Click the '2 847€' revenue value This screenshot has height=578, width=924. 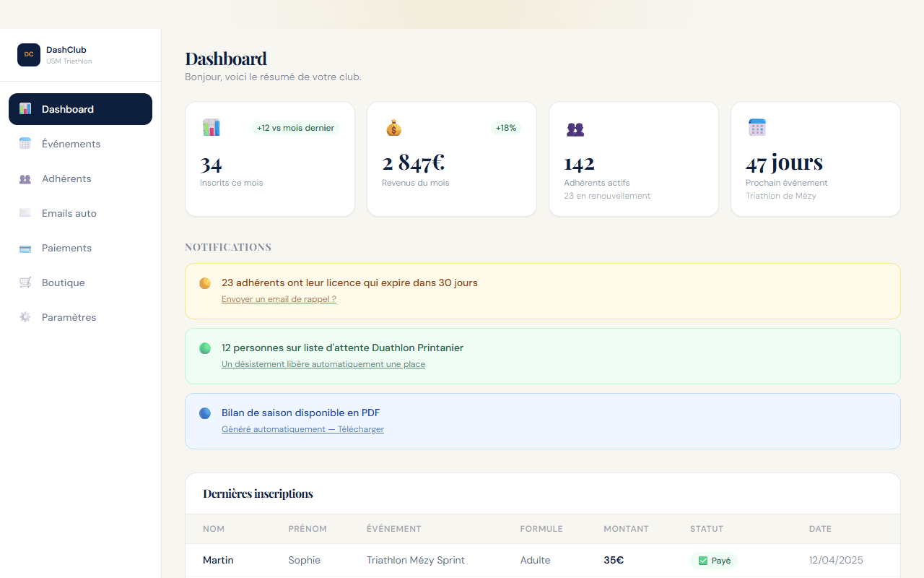(x=414, y=163)
